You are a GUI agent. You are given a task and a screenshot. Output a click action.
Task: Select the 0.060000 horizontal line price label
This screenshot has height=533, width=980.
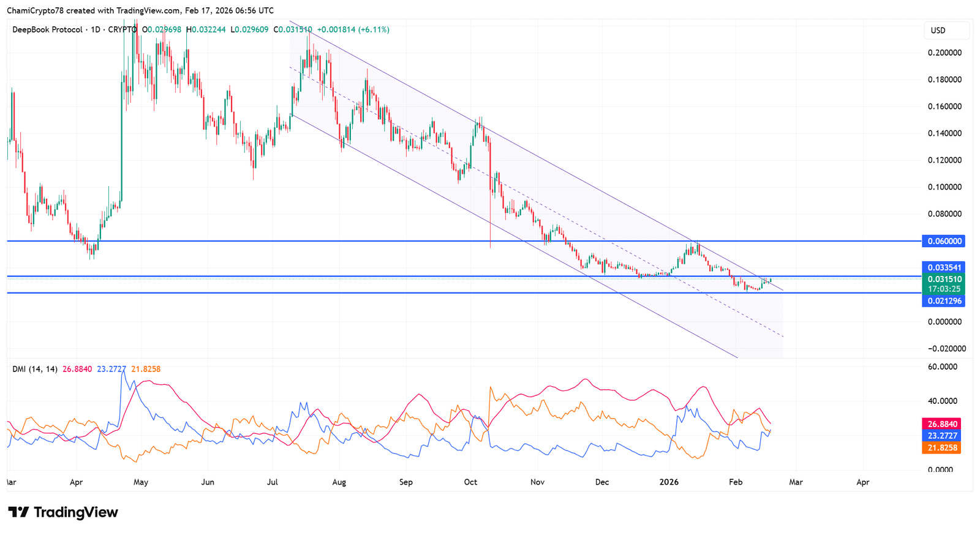click(943, 241)
